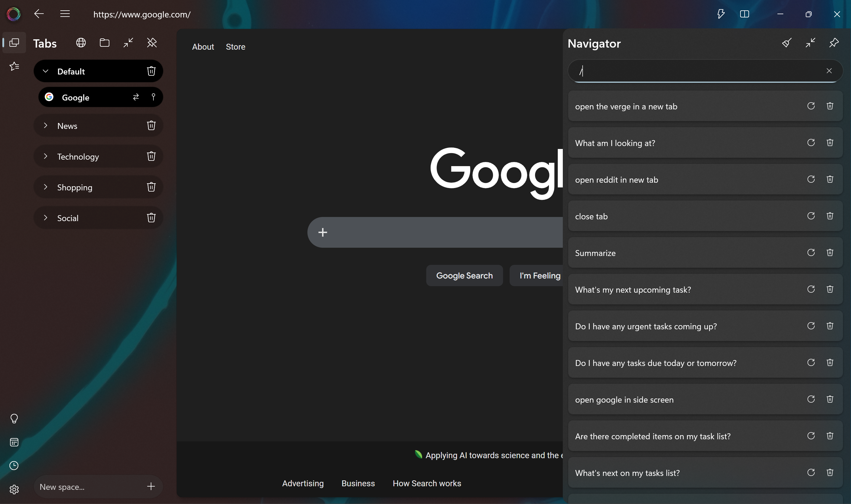Delete 'Are there completed items' prompt

[x=830, y=436]
